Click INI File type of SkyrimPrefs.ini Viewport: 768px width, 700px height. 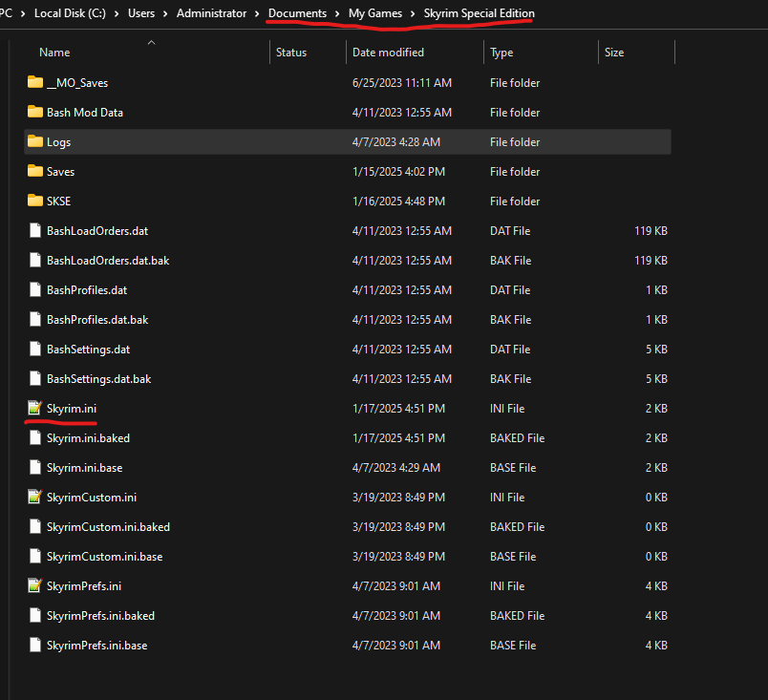507,586
